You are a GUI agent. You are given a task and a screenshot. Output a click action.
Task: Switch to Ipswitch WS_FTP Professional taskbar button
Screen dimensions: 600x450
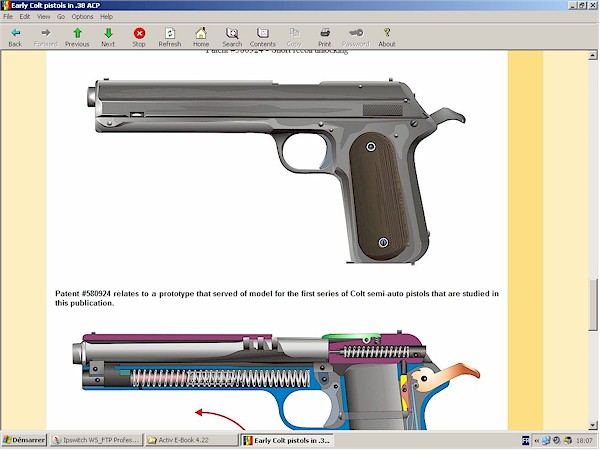96,440
